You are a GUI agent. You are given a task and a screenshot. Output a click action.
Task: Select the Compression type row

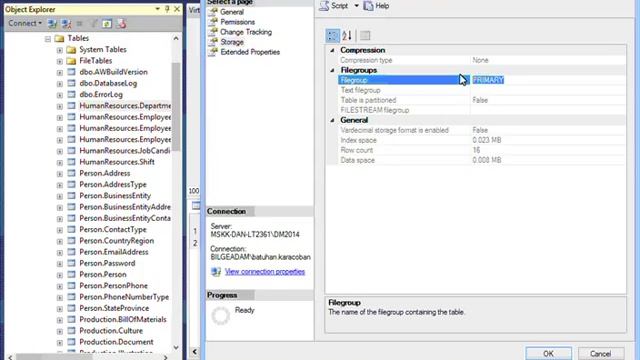pos(482,60)
